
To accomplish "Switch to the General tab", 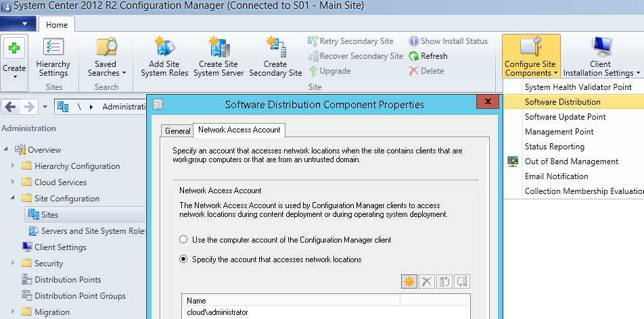I will (x=177, y=131).
